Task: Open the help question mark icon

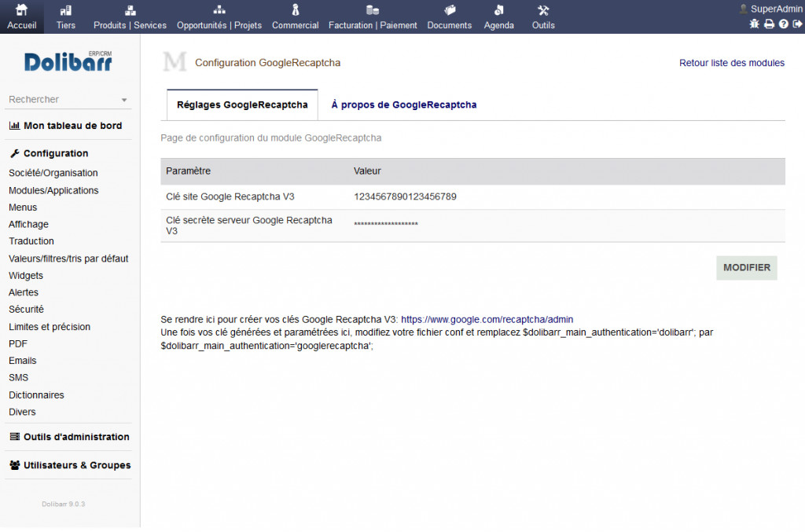Action: 784,24
